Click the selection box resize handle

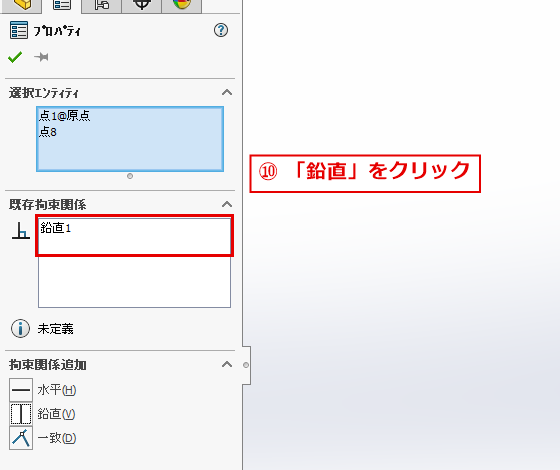pos(130,176)
